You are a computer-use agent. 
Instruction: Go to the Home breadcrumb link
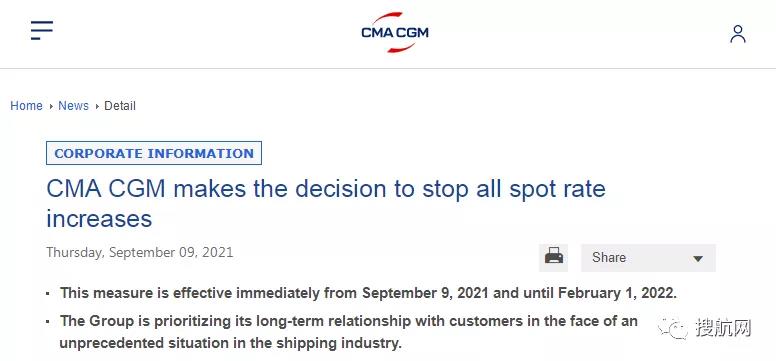[26, 106]
